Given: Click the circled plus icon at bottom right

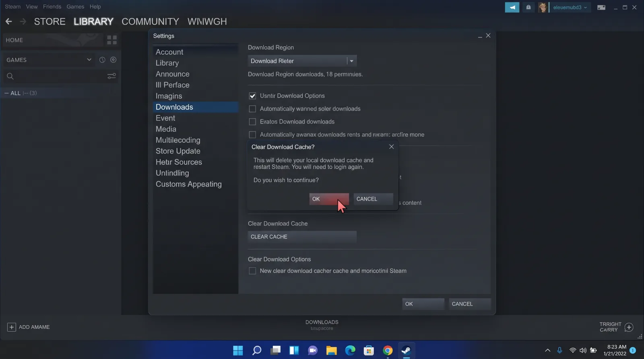Looking at the screenshot, I should click(629, 327).
